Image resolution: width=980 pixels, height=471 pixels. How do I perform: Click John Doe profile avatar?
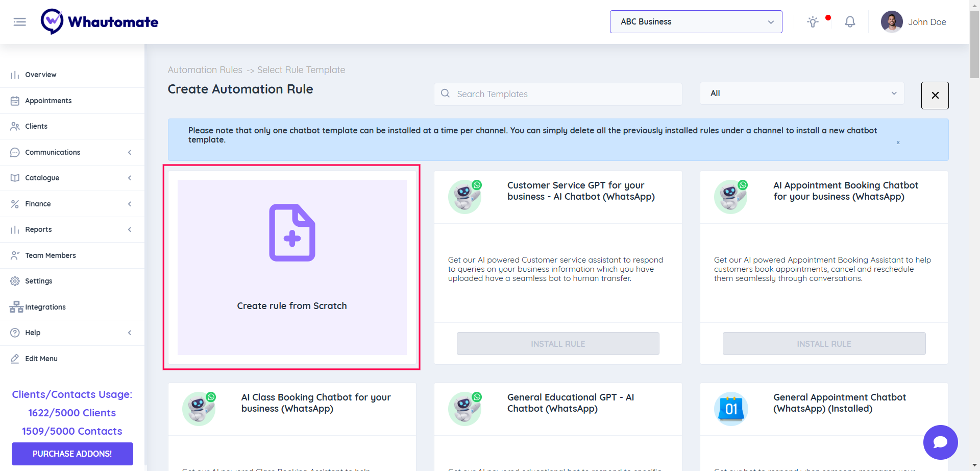(891, 22)
